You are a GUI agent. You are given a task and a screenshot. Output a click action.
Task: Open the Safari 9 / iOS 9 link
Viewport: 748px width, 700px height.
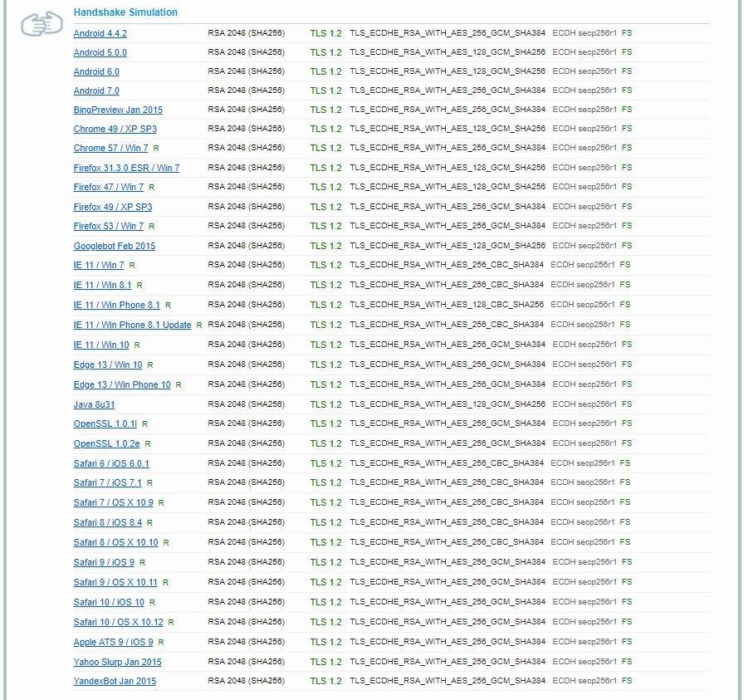(104, 563)
